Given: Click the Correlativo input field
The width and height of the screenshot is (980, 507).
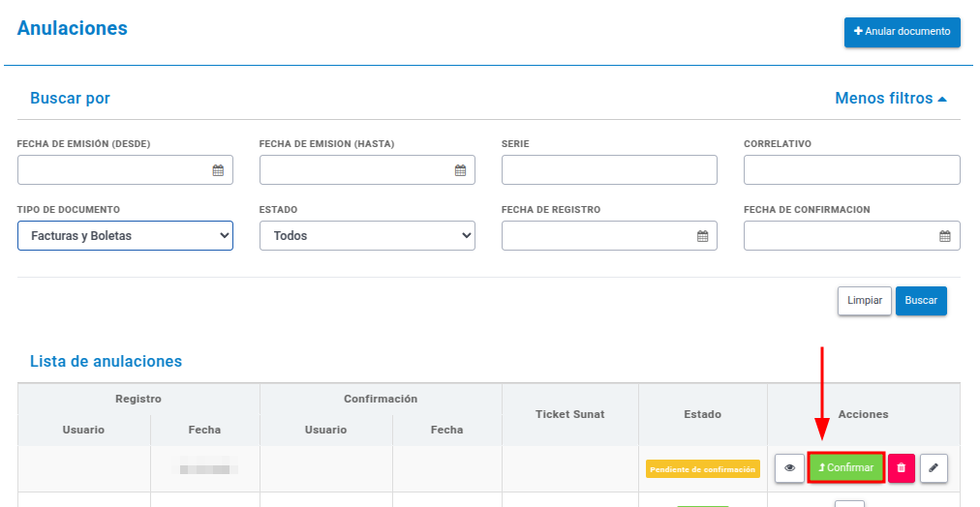Looking at the screenshot, I should (x=852, y=170).
